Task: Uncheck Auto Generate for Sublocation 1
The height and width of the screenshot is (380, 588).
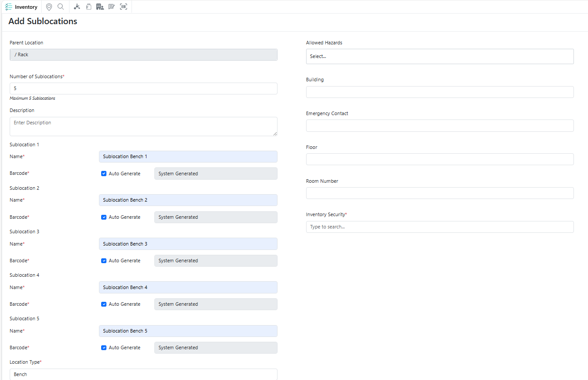Action: tap(104, 174)
